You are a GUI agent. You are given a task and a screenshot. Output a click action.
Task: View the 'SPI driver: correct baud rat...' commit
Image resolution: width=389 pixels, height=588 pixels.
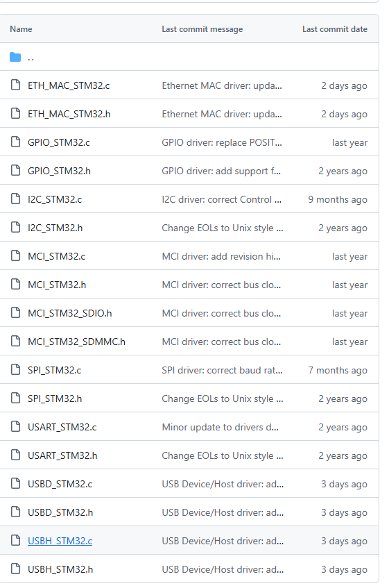click(222, 370)
